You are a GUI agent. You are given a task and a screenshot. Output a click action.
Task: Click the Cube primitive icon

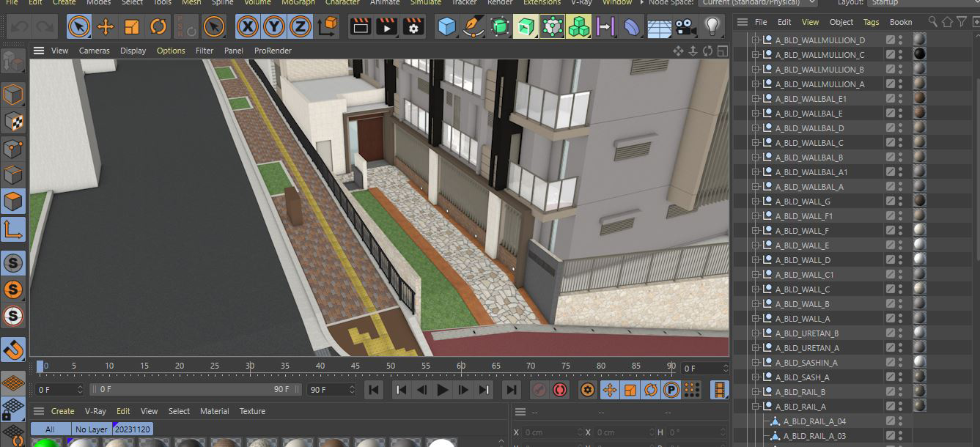point(446,27)
